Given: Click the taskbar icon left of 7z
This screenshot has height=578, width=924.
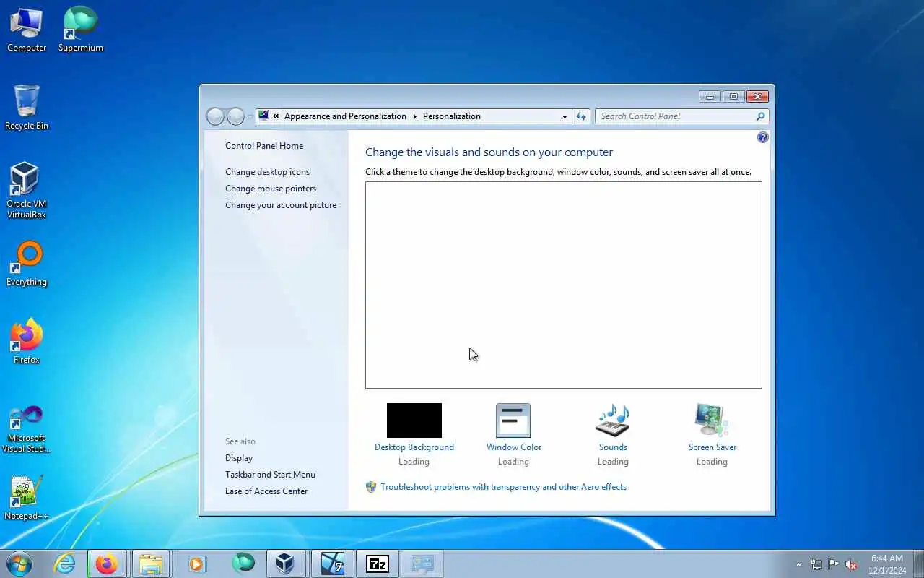Looking at the screenshot, I should click(333, 564).
